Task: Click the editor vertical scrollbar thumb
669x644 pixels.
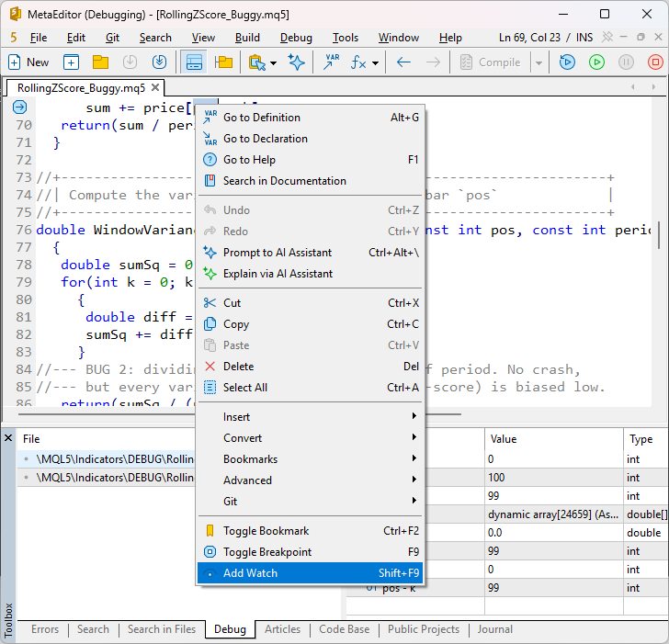Action: tap(660, 235)
